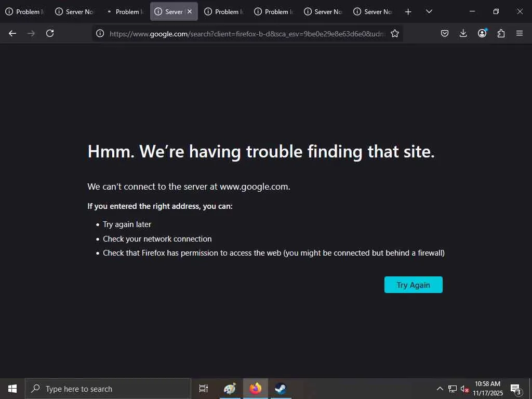532x399 pixels.
Task: Click the Try Again button
Action: click(x=413, y=285)
